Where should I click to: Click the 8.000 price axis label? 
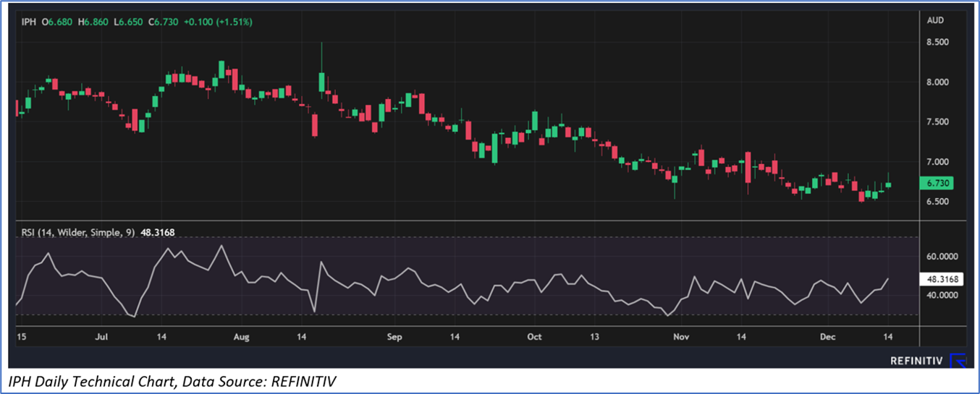click(x=937, y=82)
